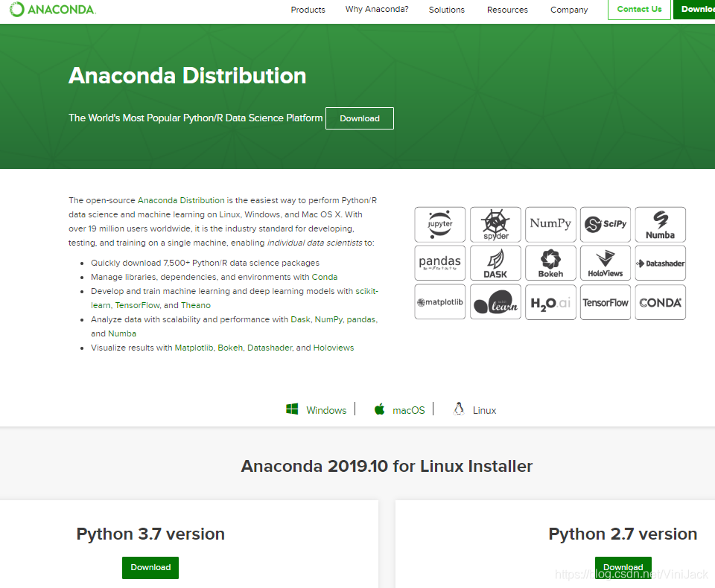Click the HoloViews logo tile
This screenshot has height=588, width=715.
pos(605,263)
